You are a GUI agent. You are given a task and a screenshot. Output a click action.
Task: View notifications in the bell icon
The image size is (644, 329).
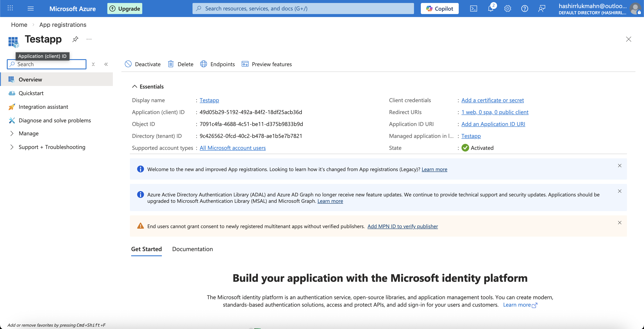(x=490, y=8)
